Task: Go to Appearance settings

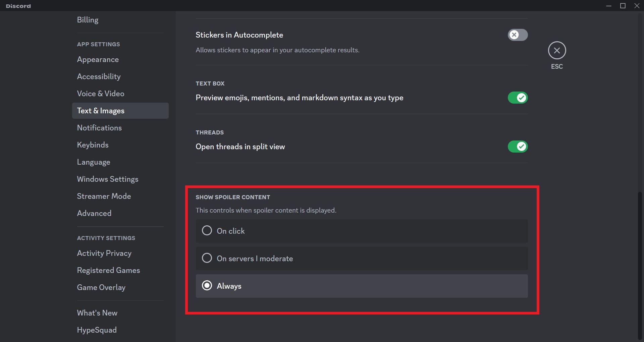Action: (98, 60)
